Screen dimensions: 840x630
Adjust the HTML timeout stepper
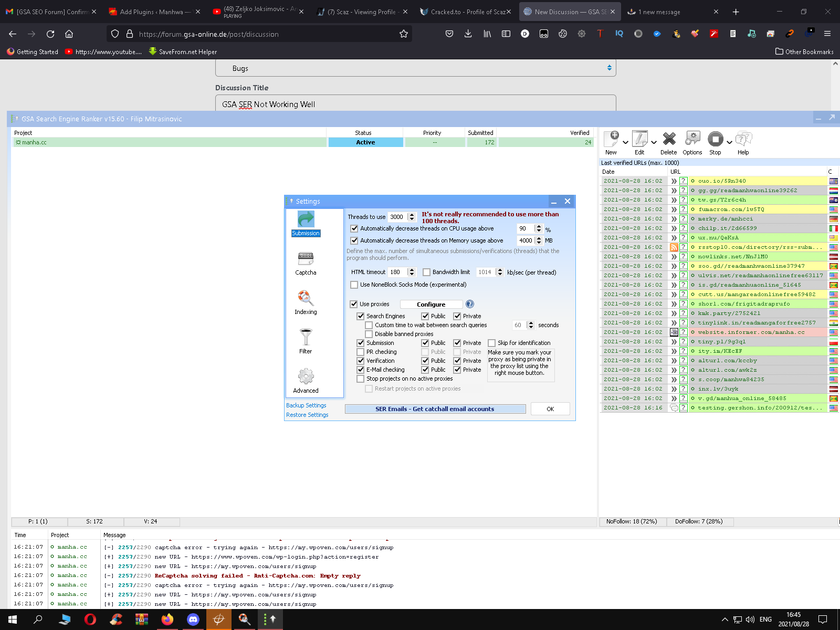pos(412,272)
